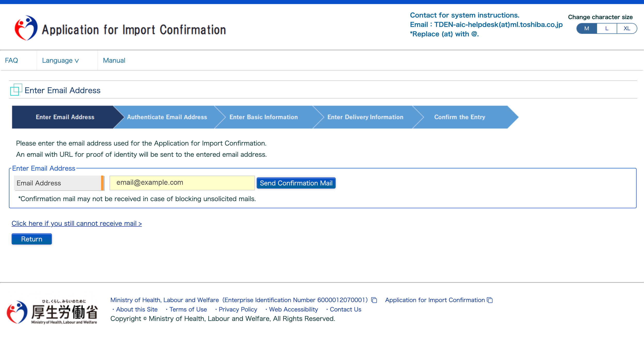Click the overlapping squares icon beside the heading
Image resolution: width=644 pixels, height=348 pixels.
tap(16, 90)
